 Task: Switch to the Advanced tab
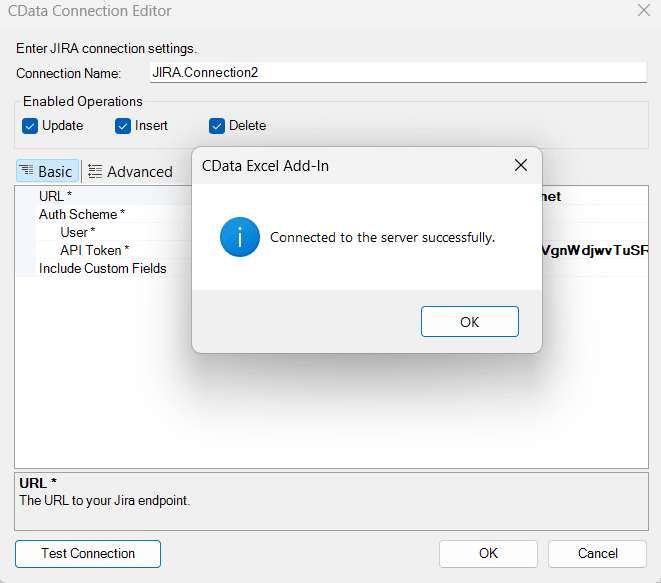click(x=131, y=172)
